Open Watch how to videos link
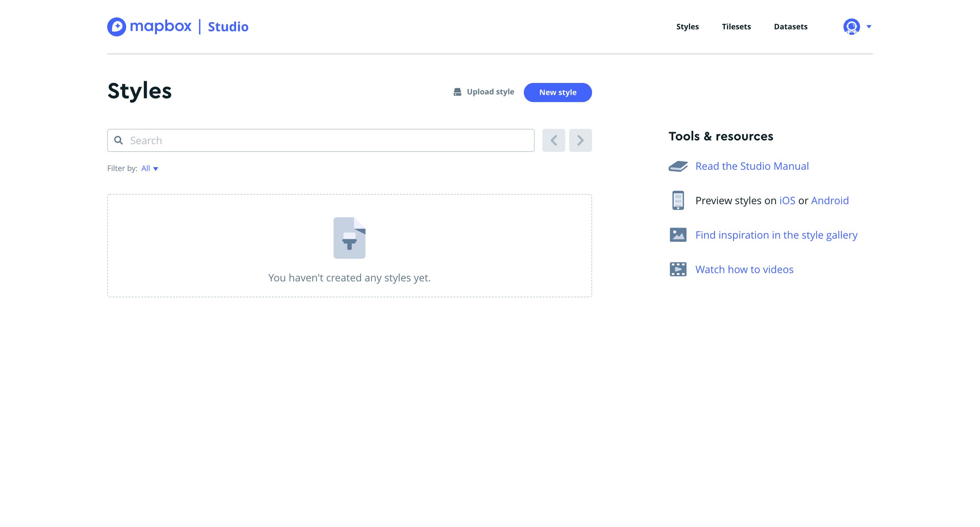 point(744,270)
